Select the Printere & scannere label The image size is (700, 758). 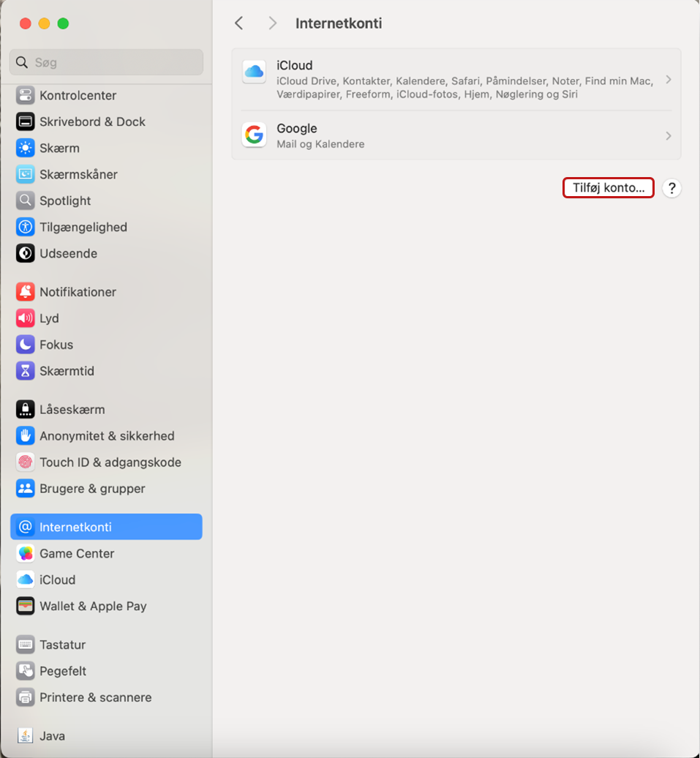[x=96, y=697]
